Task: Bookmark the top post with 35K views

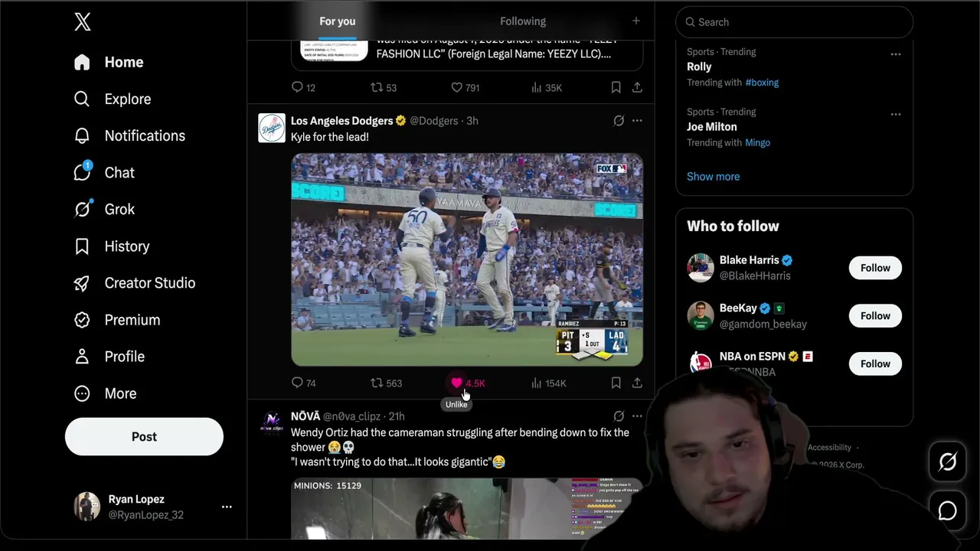Action: click(x=616, y=87)
